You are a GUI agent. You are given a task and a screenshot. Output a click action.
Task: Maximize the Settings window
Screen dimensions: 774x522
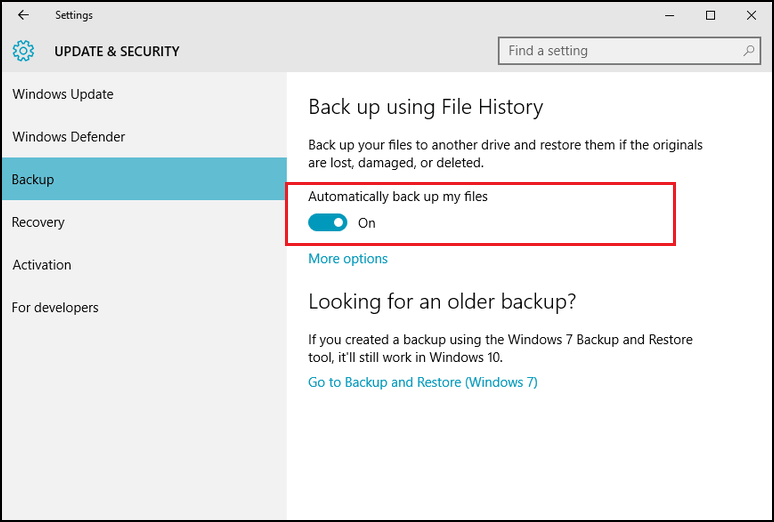point(710,15)
